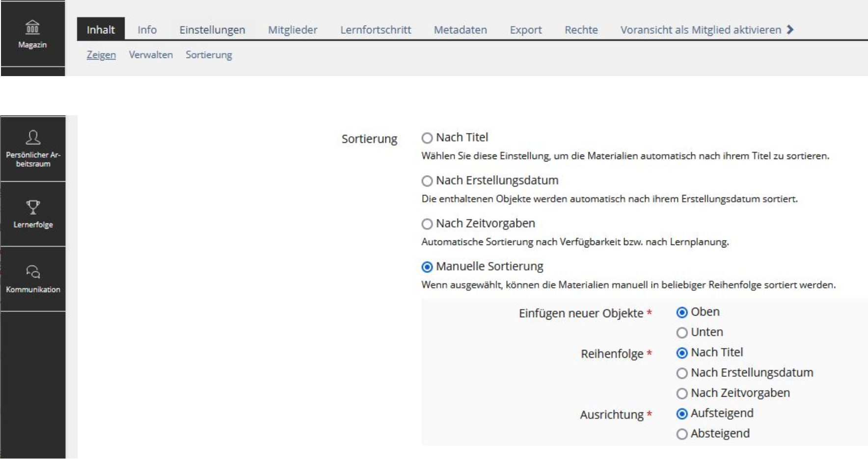The height and width of the screenshot is (459, 868).
Task: Open the Metadaten tab
Action: pos(460,29)
